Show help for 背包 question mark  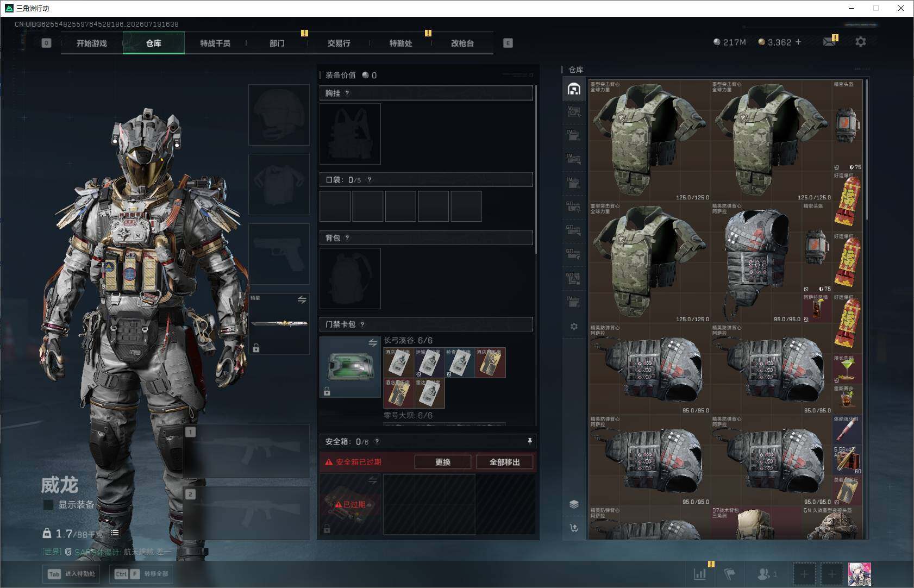[347, 237]
